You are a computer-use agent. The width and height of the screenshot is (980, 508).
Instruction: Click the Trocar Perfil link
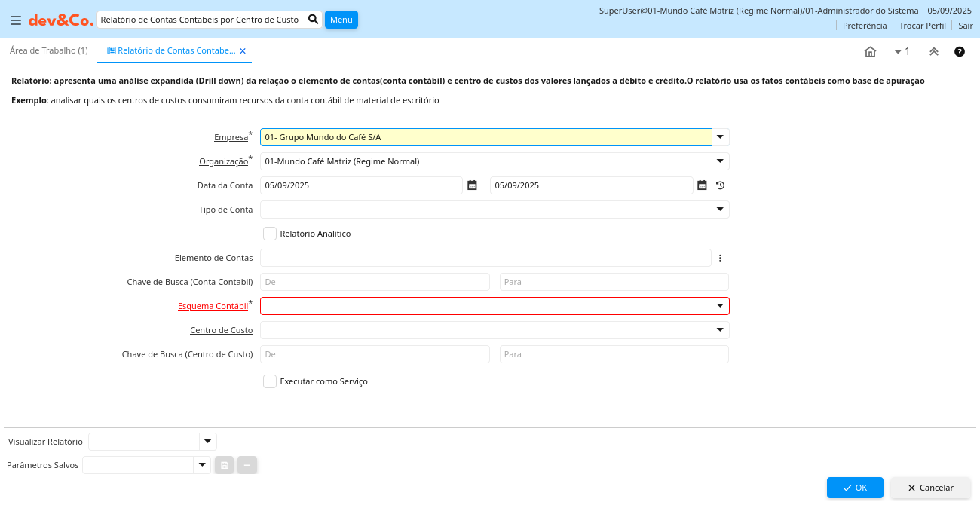[x=922, y=26]
